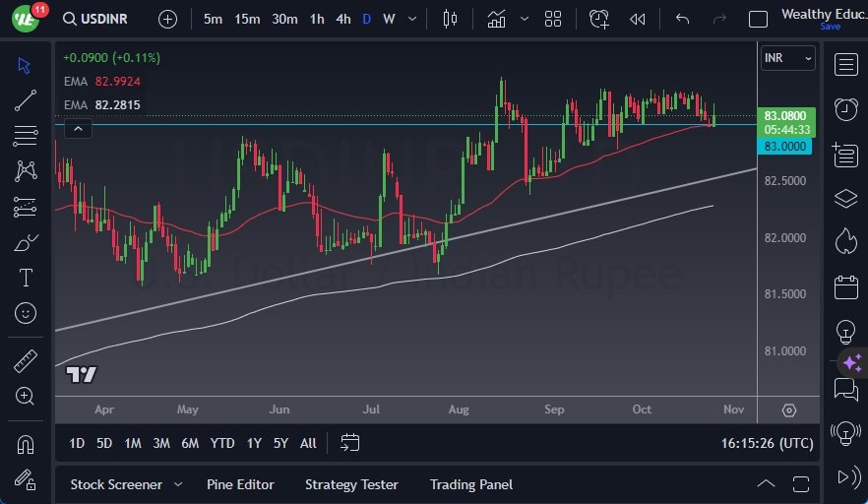Toggle the lock drawings icon

pos(26,479)
